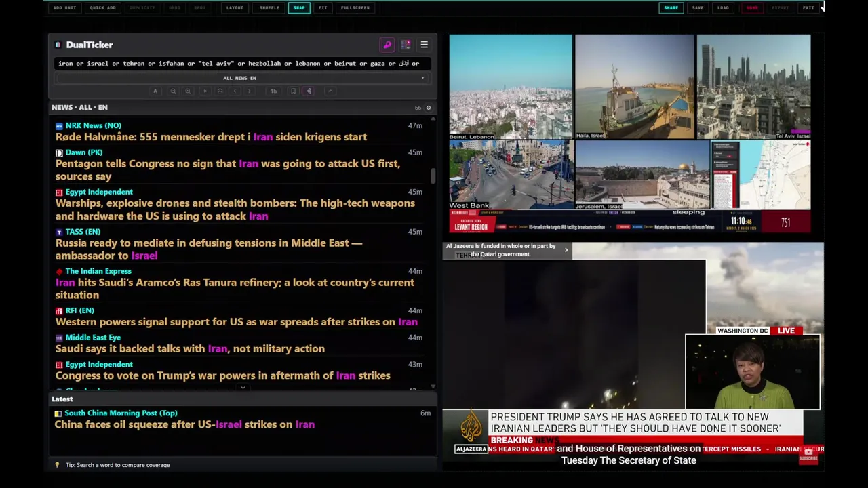This screenshot has height=488, width=868.
Task: Click the RFI (EN) source icon
Action: click(x=59, y=311)
